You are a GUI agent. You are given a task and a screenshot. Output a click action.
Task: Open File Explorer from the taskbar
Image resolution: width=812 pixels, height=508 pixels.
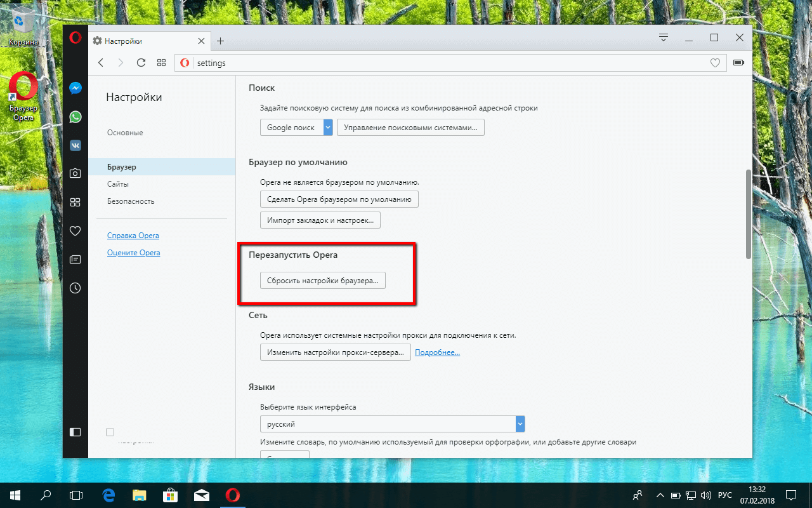point(140,495)
